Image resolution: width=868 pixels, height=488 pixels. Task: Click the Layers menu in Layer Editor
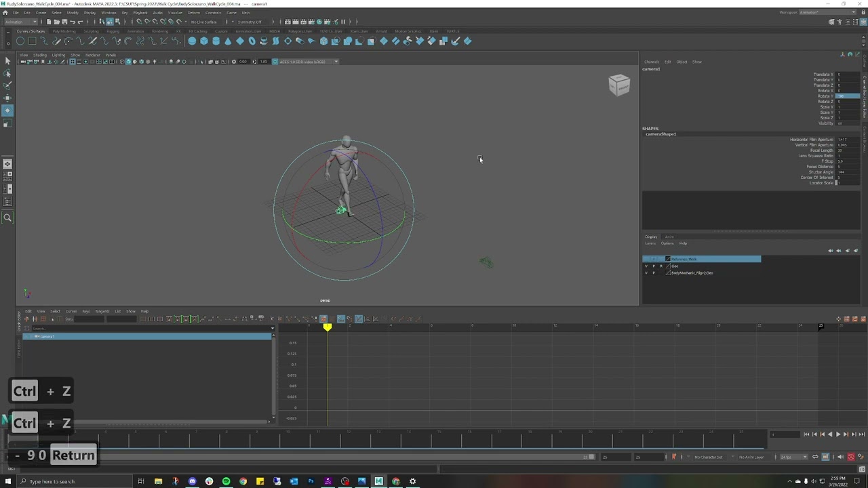[x=650, y=243]
